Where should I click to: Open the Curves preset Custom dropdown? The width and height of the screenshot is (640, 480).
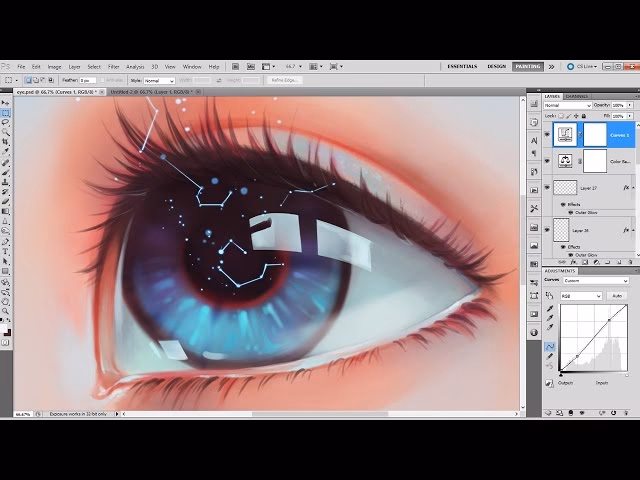coord(596,281)
